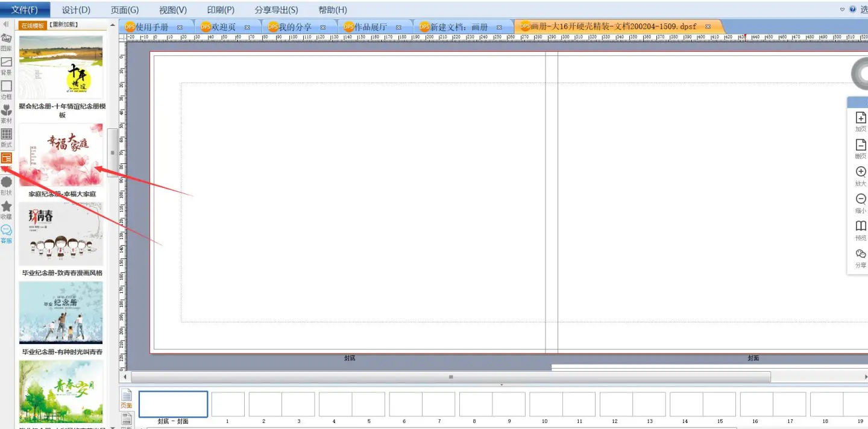Select the 封底 - 封面 page thumbnail

tap(174, 404)
